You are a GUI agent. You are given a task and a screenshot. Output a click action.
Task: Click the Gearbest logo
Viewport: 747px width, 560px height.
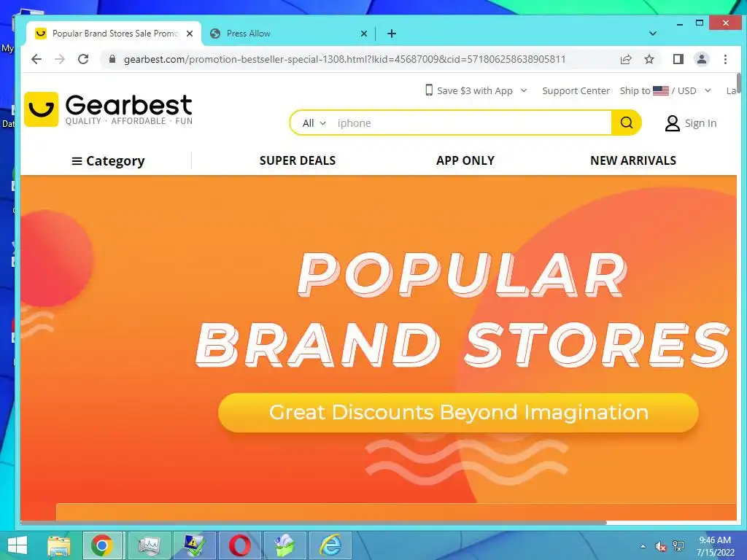pos(109,109)
